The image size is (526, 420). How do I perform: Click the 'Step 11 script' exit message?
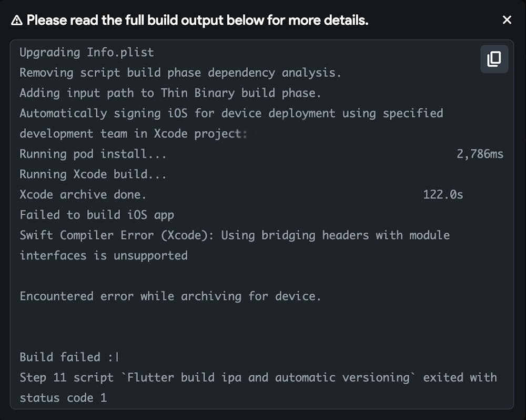coord(258,377)
